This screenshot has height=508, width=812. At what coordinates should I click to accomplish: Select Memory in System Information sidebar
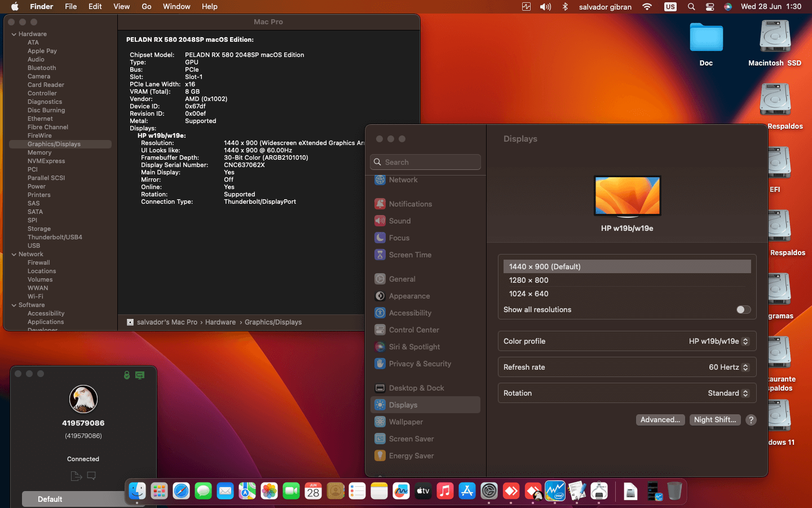click(x=39, y=153)
